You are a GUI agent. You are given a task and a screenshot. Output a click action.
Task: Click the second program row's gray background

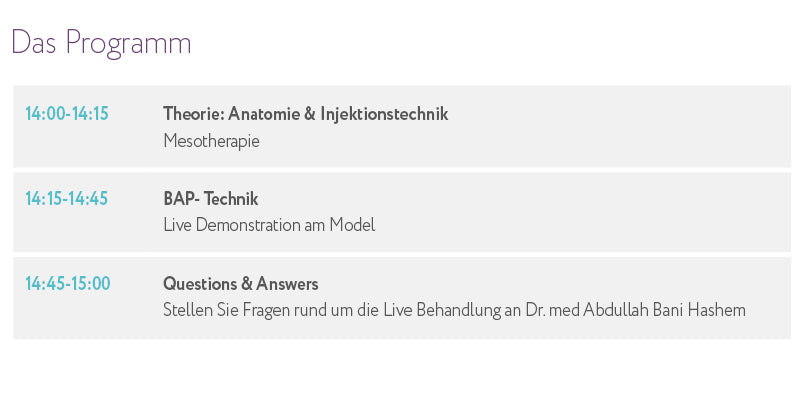pos(402,212)
